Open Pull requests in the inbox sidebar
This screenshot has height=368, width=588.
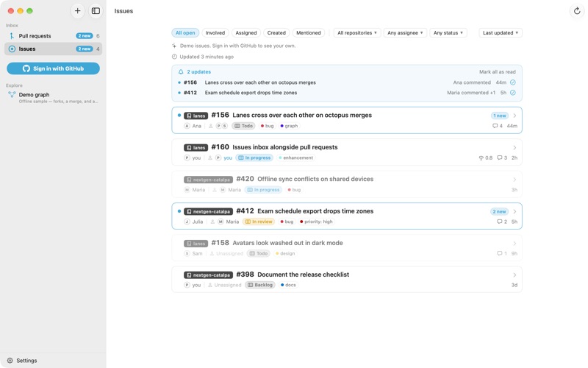[x=53, y=36]
